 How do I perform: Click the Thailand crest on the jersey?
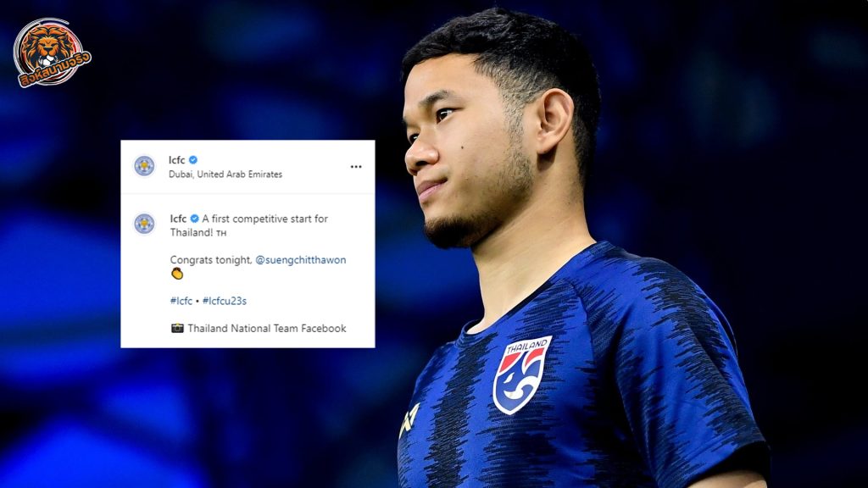[x=521, y=374]
